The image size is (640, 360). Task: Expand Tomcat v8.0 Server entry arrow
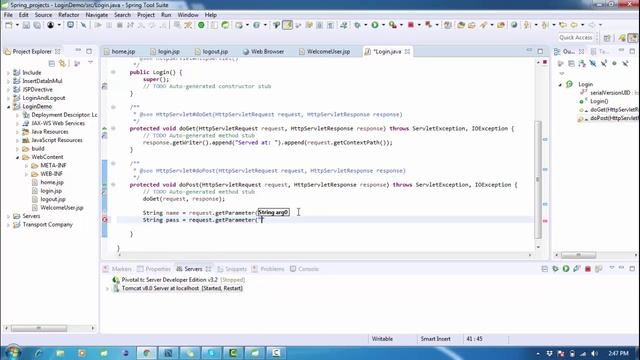click(107, 289)
